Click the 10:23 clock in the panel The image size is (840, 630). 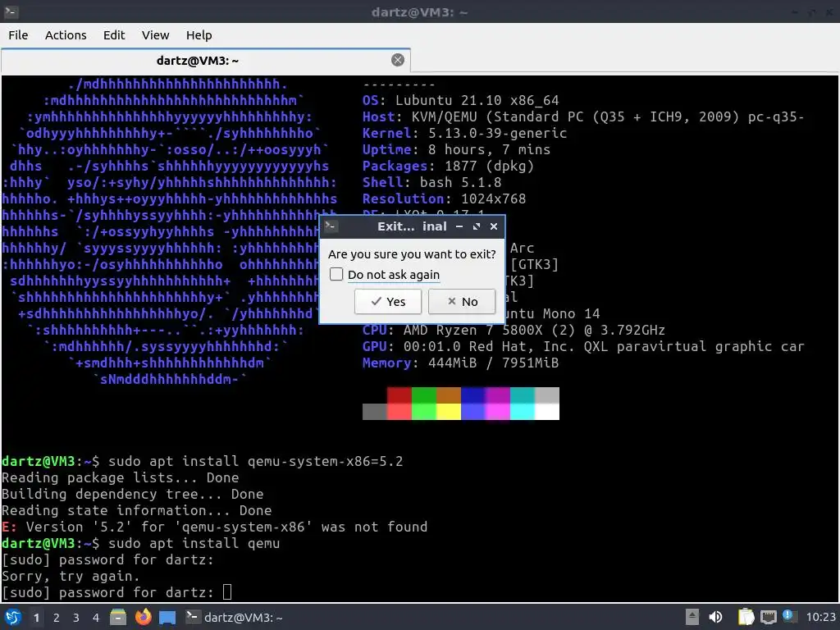tap(820, 618)
